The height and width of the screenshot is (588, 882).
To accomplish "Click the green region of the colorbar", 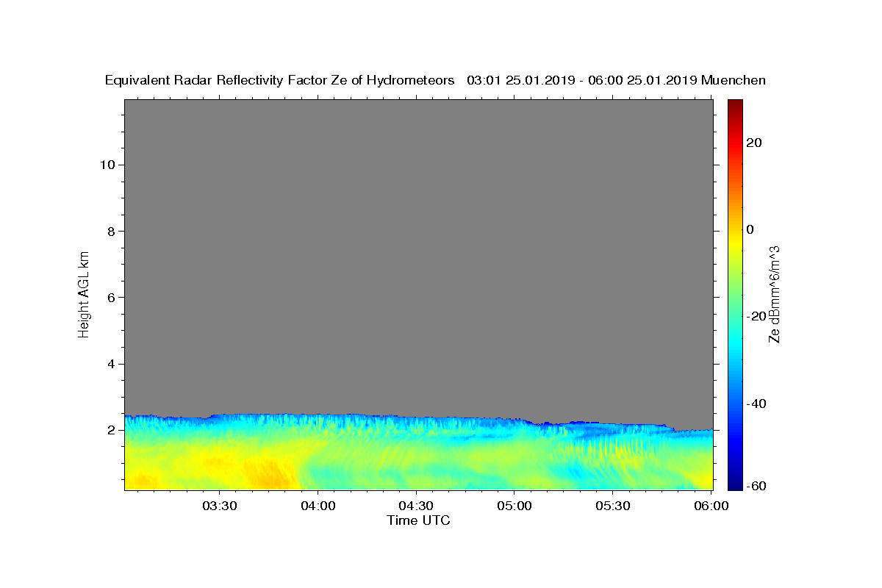I will coord(736,294).
